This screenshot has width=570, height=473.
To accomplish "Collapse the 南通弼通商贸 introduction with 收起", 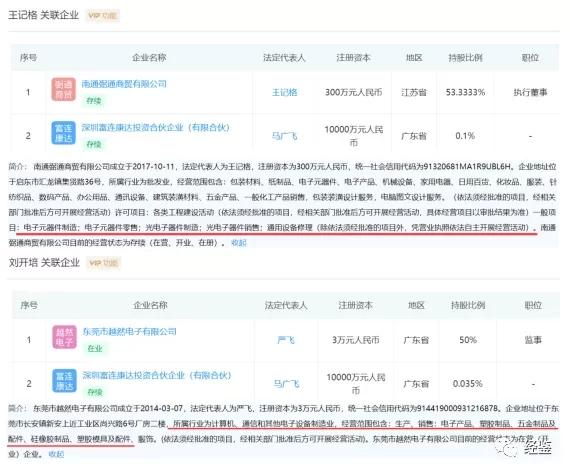I will pos(239,243).
